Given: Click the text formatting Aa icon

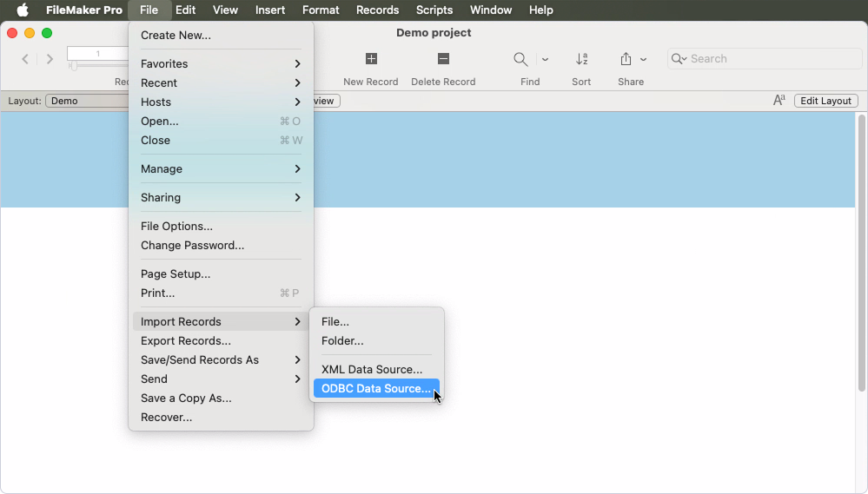Looking at the screenshot, I should pos(779,100).
